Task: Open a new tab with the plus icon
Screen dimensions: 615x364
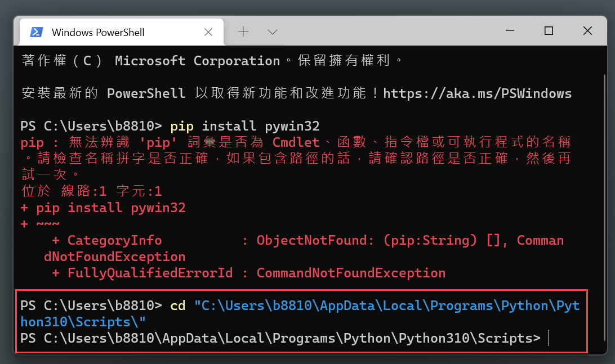Action: click(243, 32)
